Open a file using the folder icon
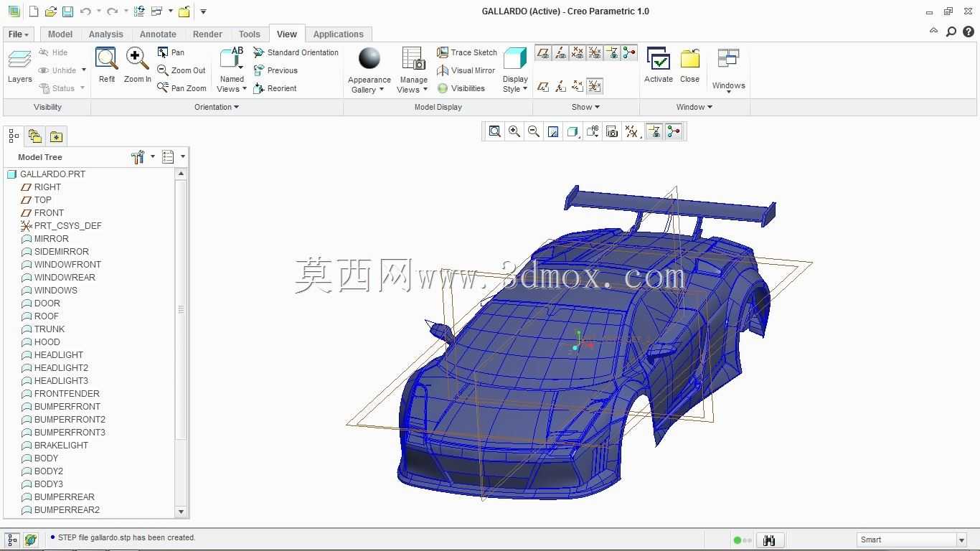Viewport: 980px width, 551px height. (x=50, y=11)
